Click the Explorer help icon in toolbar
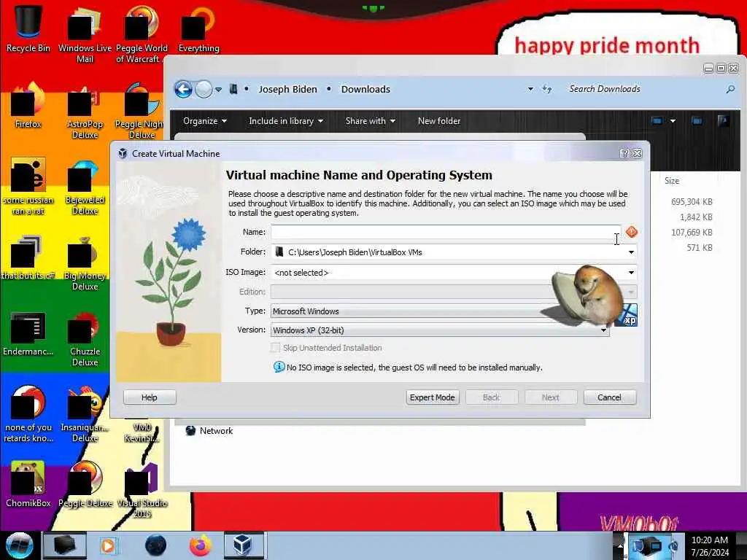This screenshot has height=560, width=747. click(x=723, y=121)
